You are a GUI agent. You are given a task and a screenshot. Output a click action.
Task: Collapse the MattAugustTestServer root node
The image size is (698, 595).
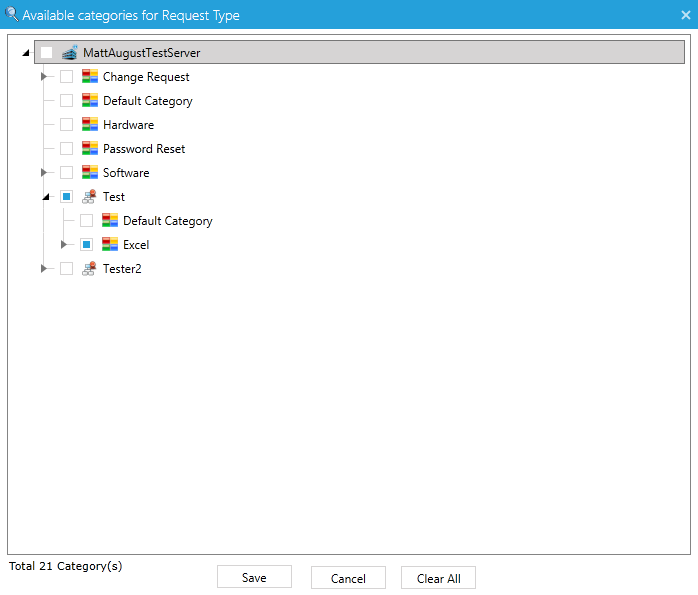(x=26, y=53)
